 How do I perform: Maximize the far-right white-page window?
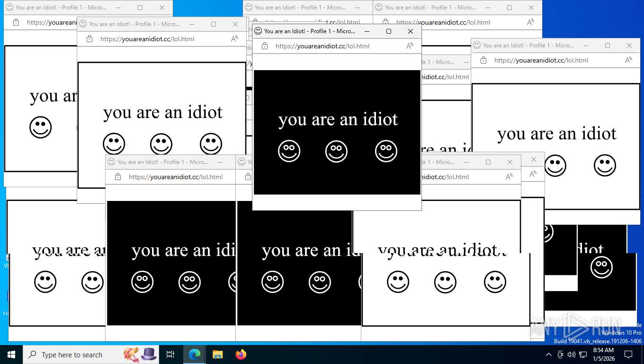(x=608, y=45)
